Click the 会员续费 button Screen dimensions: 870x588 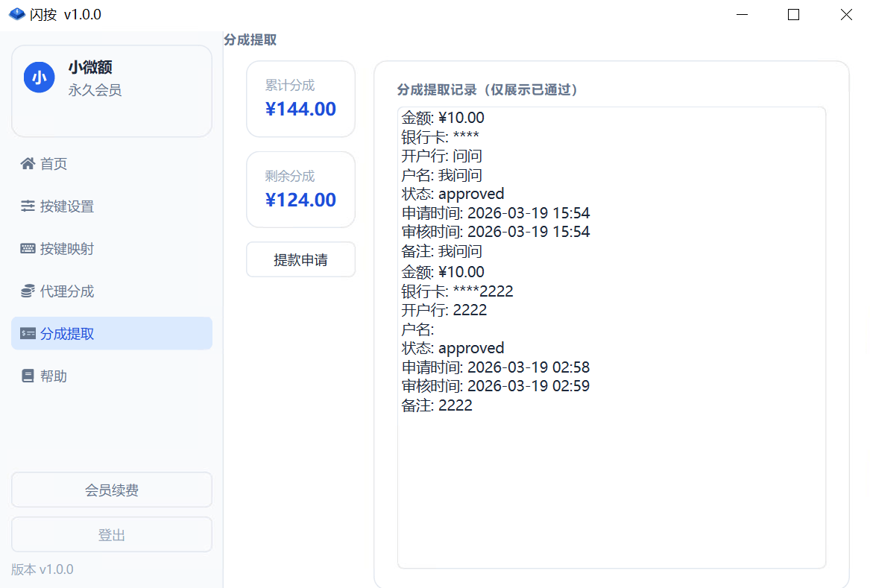tap(112, 490)
